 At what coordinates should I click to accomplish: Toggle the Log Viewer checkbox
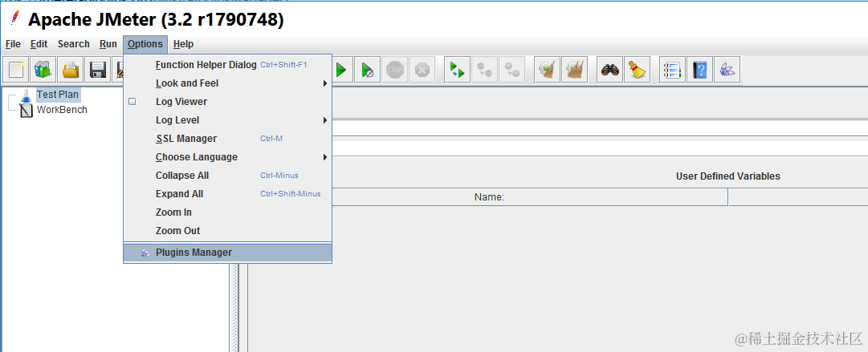[x=132, y=102]
